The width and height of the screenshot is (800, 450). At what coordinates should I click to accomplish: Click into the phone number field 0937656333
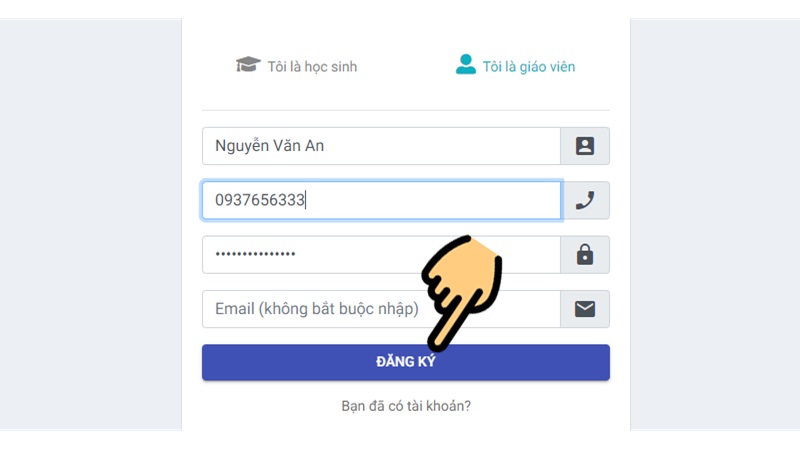[x=382, y=200]
